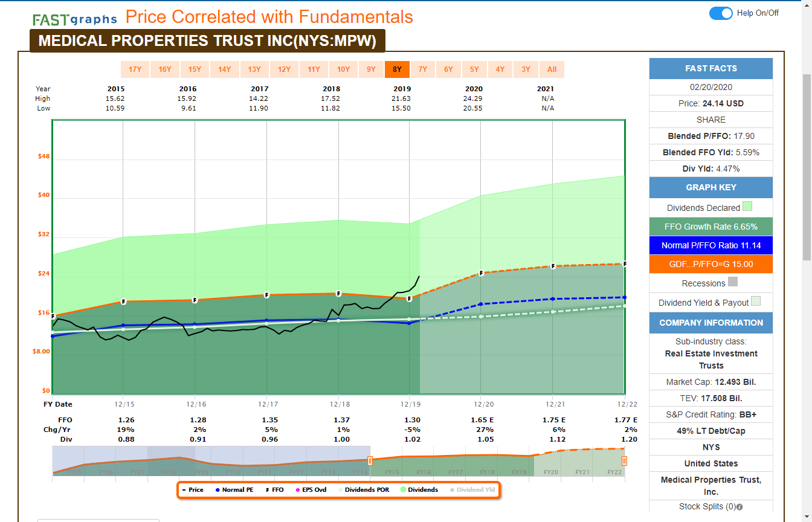Click S&P Credit Rating BB+ row
The image size is (812, 522).
pyautogui.click(x=711, y=414)
